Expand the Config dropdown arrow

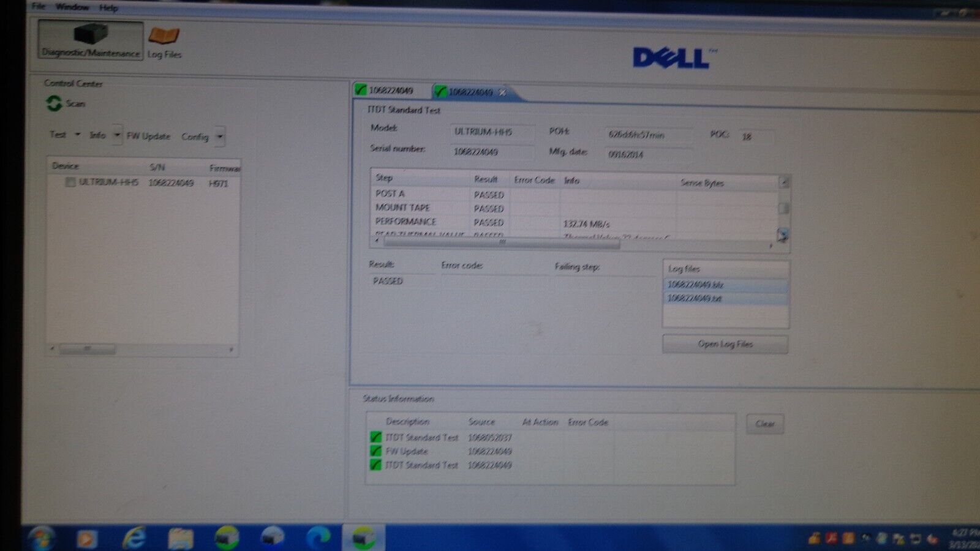tap(220, 137)
